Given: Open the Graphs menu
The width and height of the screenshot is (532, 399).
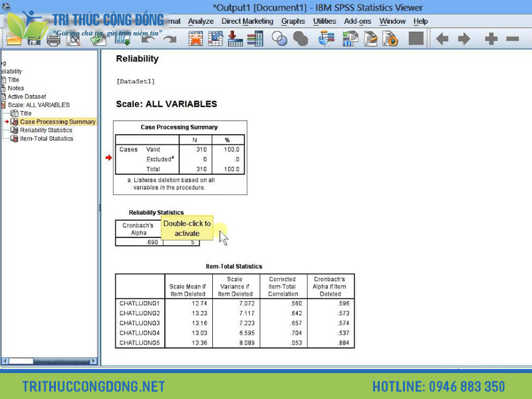Looking at the screenshot, I should (x=293, y=21).
